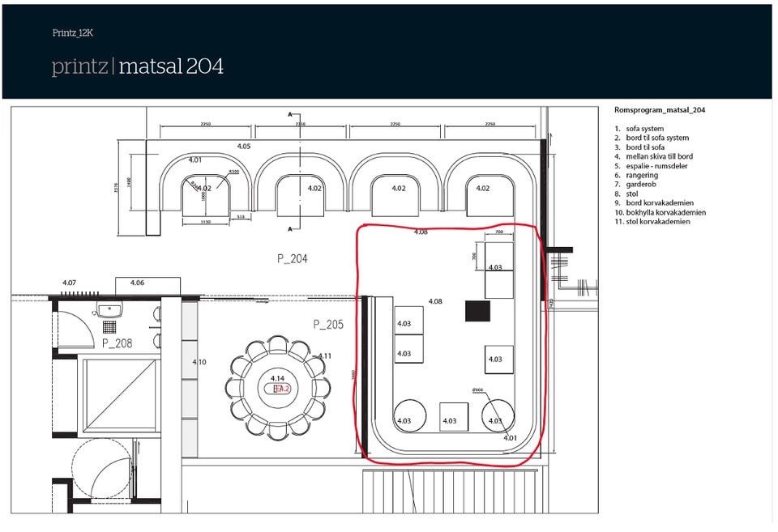Click the "1150" dimension under first arch

(205, 222)
